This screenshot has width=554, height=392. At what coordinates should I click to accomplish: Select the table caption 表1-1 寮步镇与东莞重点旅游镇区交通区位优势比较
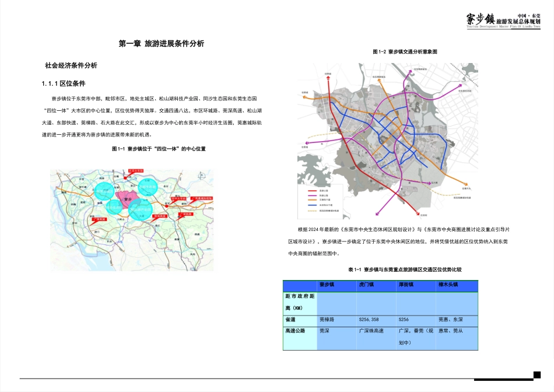coord(405,269)
